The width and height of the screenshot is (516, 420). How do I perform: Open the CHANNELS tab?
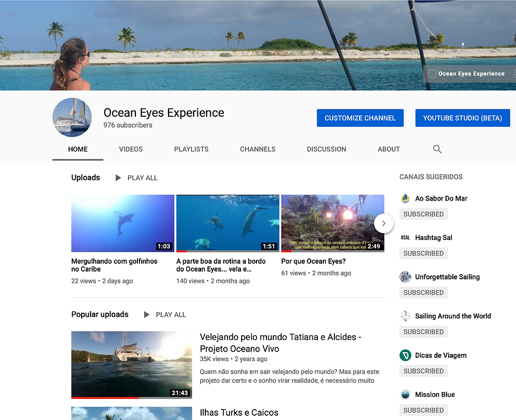click(x=257, y=149)
